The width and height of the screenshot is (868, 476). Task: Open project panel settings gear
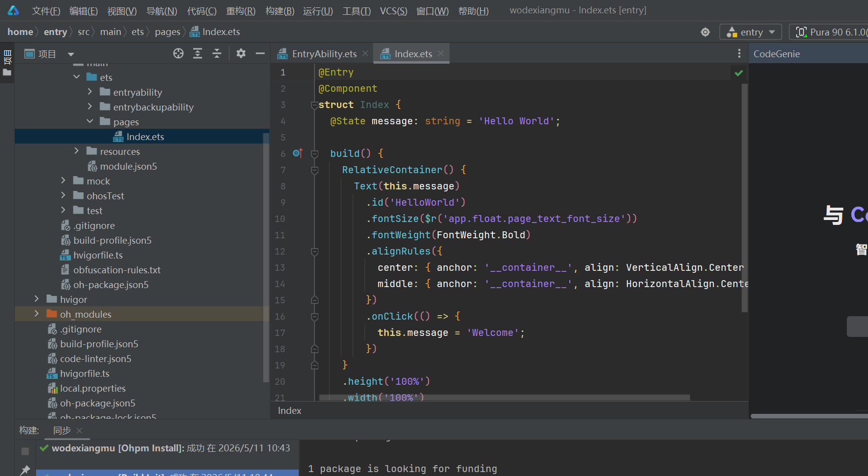tap(241, 53)
